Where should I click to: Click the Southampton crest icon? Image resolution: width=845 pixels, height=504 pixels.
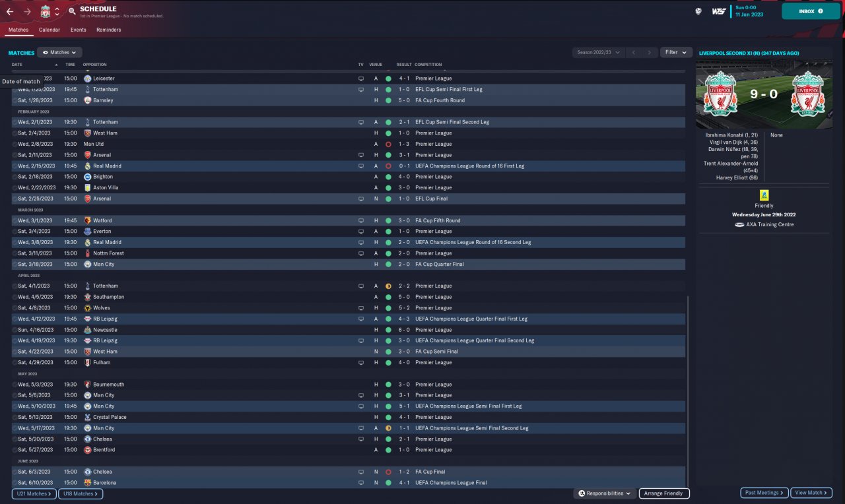[x=87, y=297]
